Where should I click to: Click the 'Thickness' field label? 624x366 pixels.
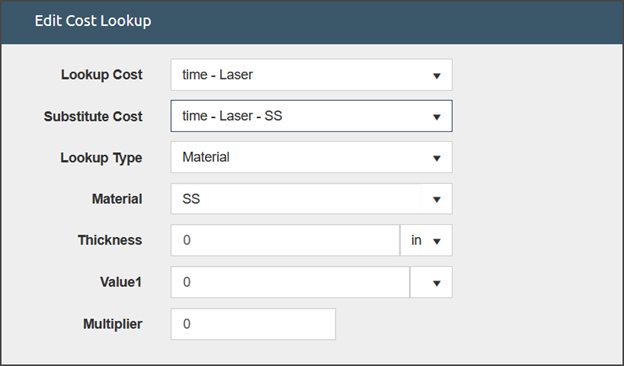pyautogui.click(x=110, y=240)
